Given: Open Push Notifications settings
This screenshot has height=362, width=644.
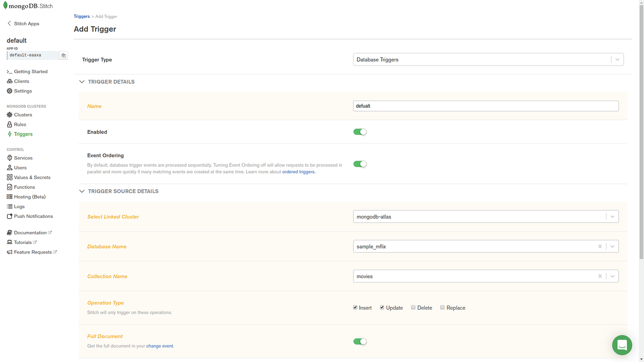Looking at the screenshot, I should click(x=32, y=216).
